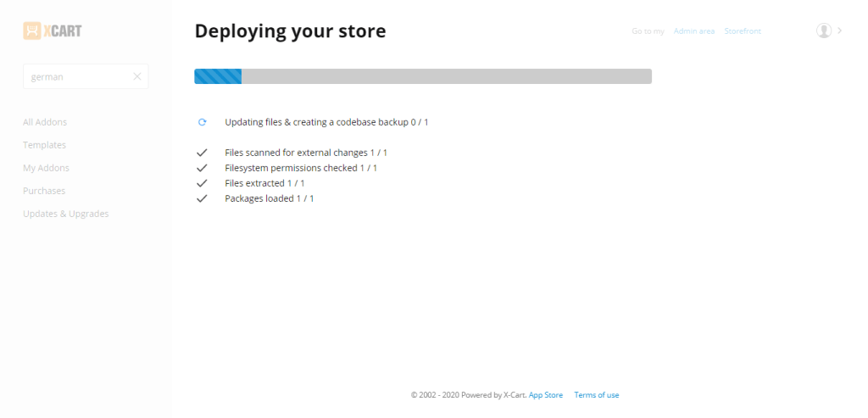Clear the german search field
This screenshot has height=418, width=868.
[137, 76]
